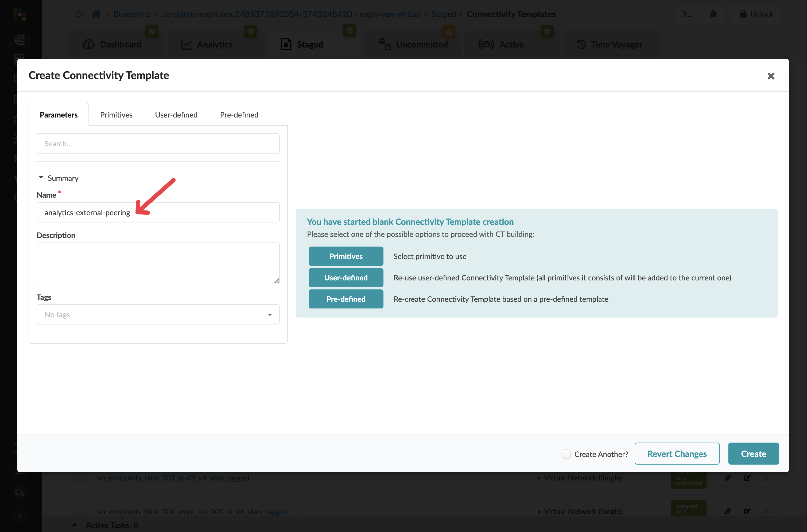
Task: Select checkbox for vn_endpoints_blue_301_leaf3 row
Action: [80, 478]
